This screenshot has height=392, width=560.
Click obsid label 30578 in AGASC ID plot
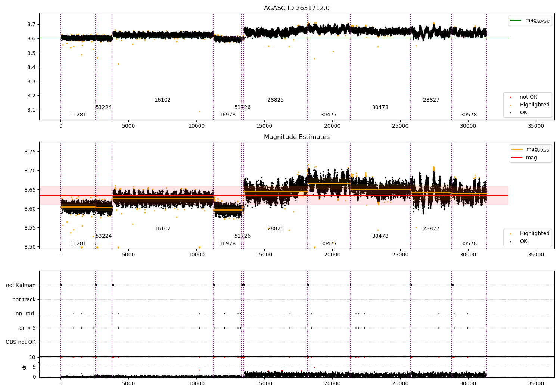pos(469,115)
